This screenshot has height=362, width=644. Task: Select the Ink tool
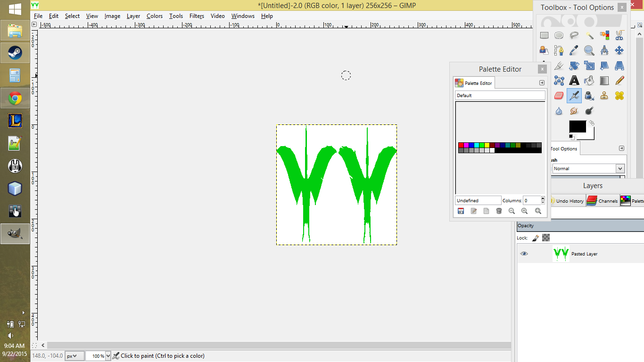pyautogui.click(x=589, y=96)
